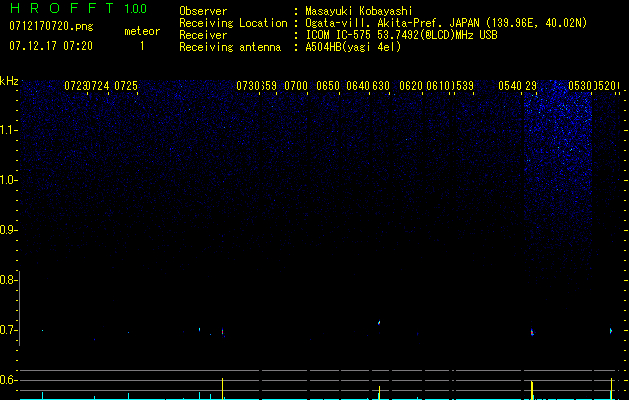Select the 0724 time marker

click(x=98, y=86)
